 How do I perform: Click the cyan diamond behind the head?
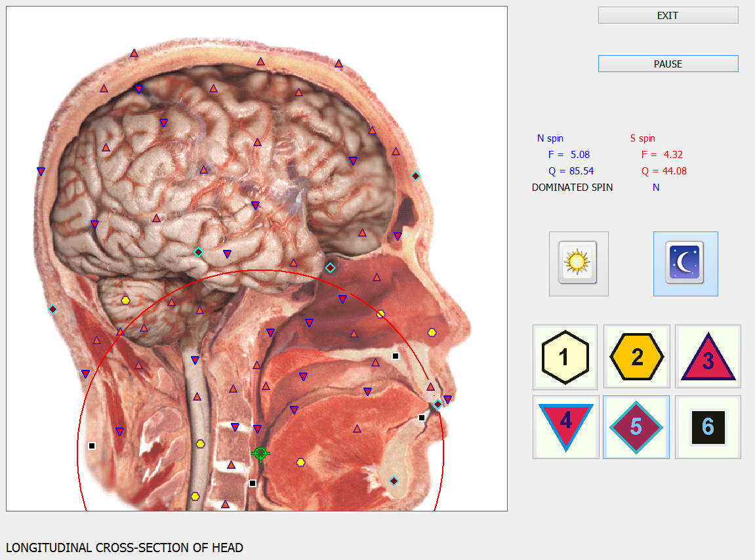[x=53, y=309]
